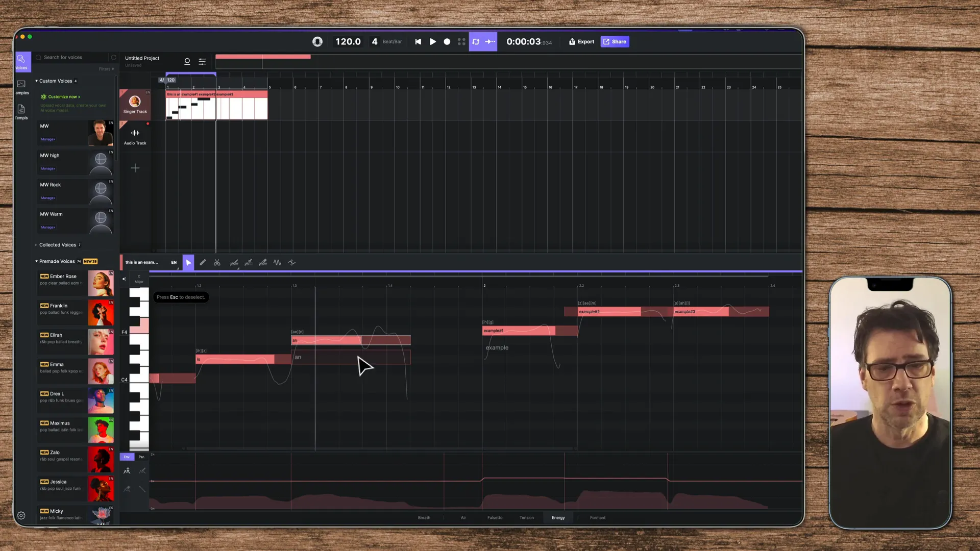Viewport: 980px width, 551px height.
Task: Switch to the Breath parameter tab
Action: 424,518
